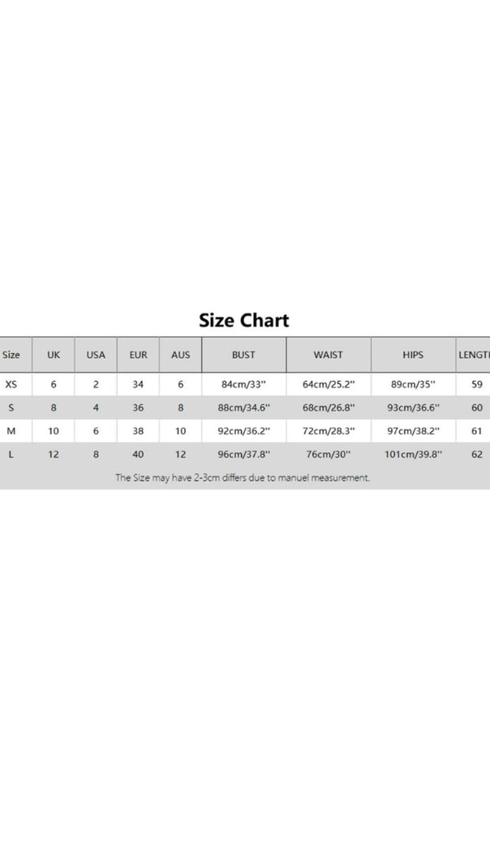The image size is (490, 868).
Task: Click the EUR 40 cell
Action: (138, 455)
